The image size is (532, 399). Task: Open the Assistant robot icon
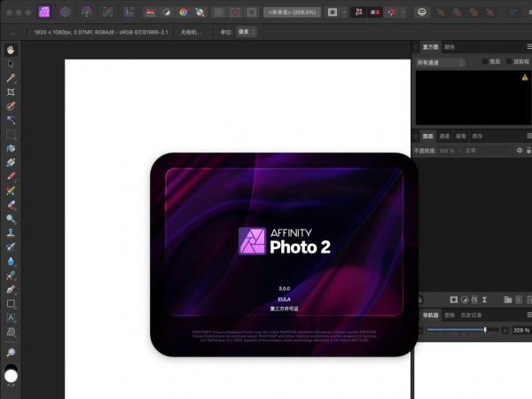point(422,12)
